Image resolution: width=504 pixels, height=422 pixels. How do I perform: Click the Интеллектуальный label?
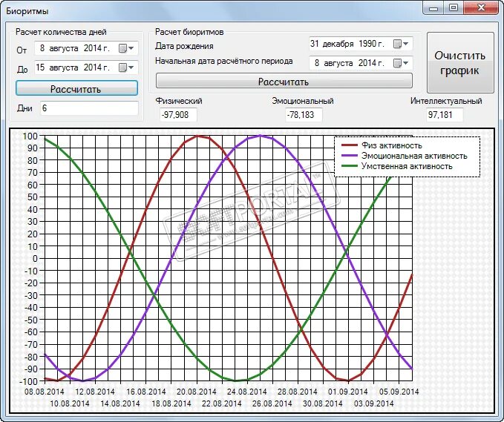[446, 101]
